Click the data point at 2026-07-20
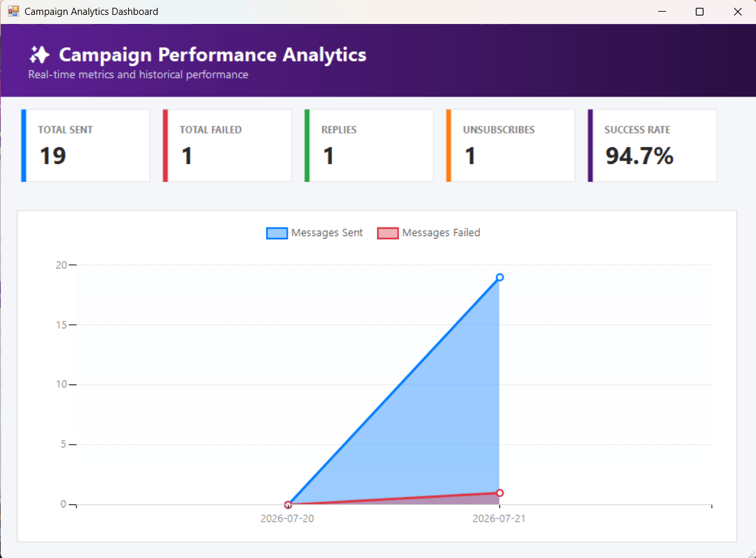Screen dimensions: 756x558 click(x=288, y=505)
